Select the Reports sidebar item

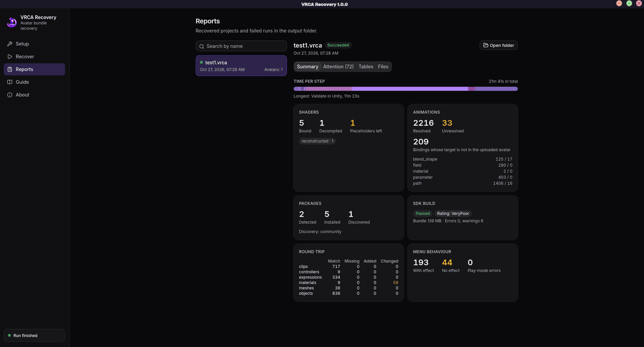pyautogui.click(x=34, y=69)
